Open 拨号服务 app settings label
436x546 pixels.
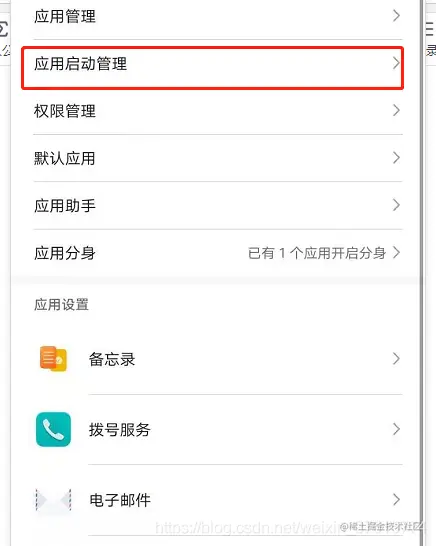[x=119, y=430]
